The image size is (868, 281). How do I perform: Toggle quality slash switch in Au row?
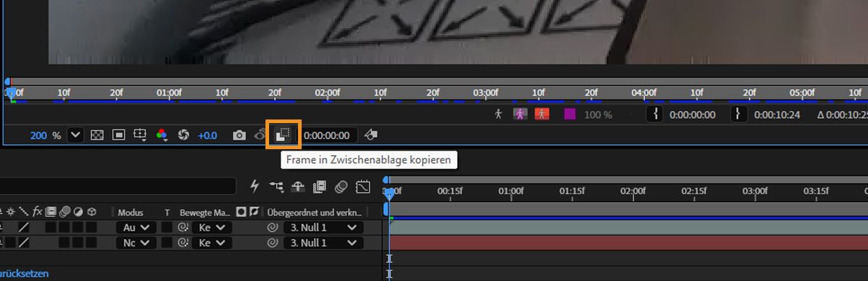click(x=24, y=227)
